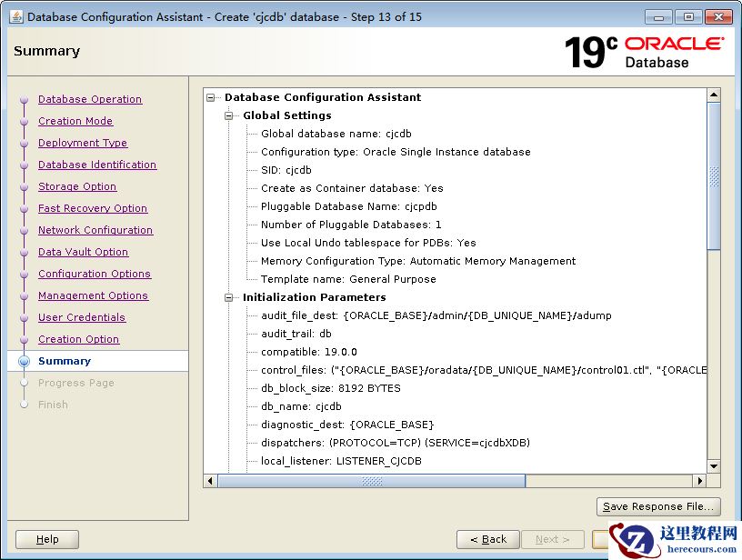Click the vertical scrollbar down arrow
The height and width of the screenshot is (560, 742).
click(x=714, y=466)
